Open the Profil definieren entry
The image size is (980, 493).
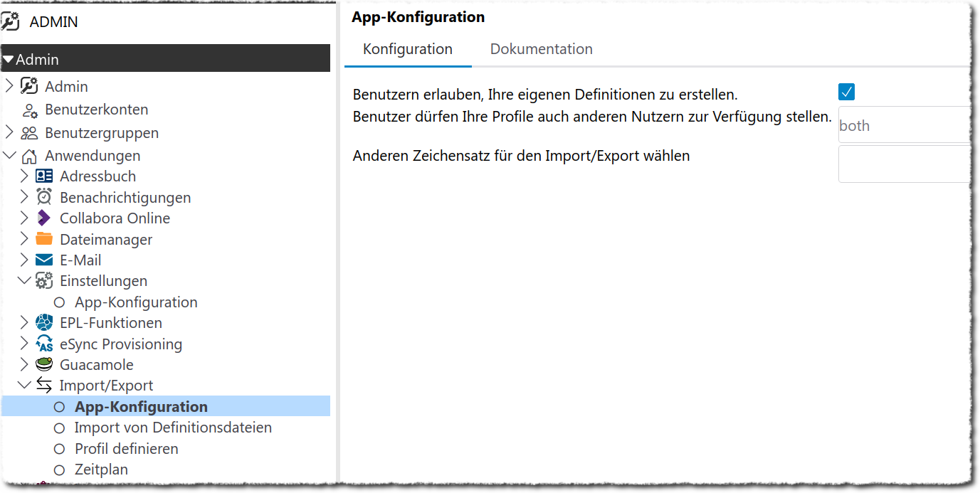(126, 449)
